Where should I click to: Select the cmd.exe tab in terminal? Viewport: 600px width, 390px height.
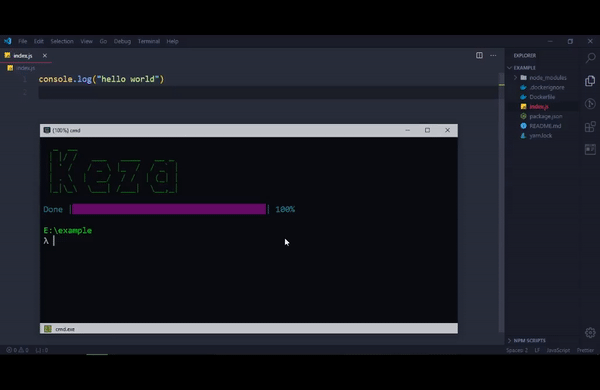pos(60,329)
